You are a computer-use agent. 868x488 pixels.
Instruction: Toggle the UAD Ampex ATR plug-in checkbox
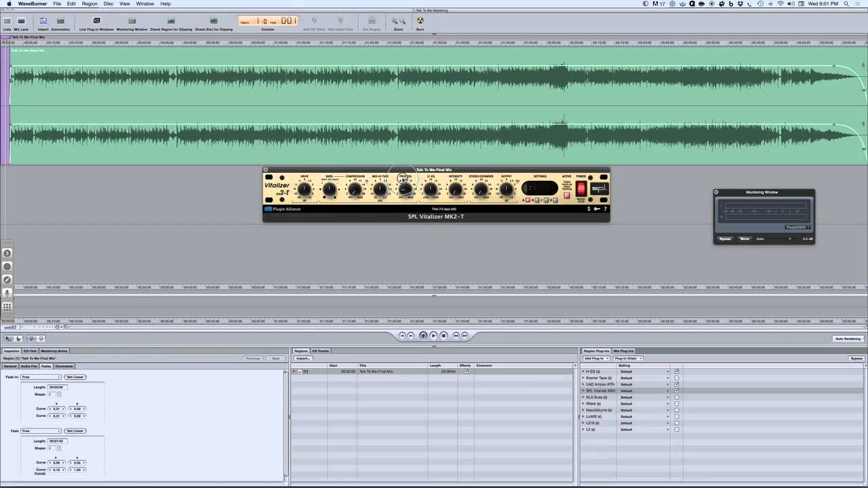coord(677,384)
